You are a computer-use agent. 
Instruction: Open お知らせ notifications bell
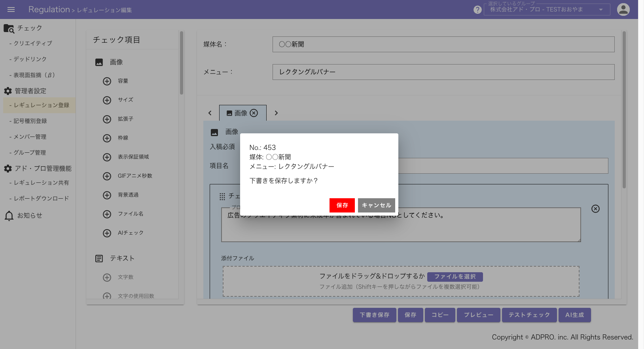9,216
